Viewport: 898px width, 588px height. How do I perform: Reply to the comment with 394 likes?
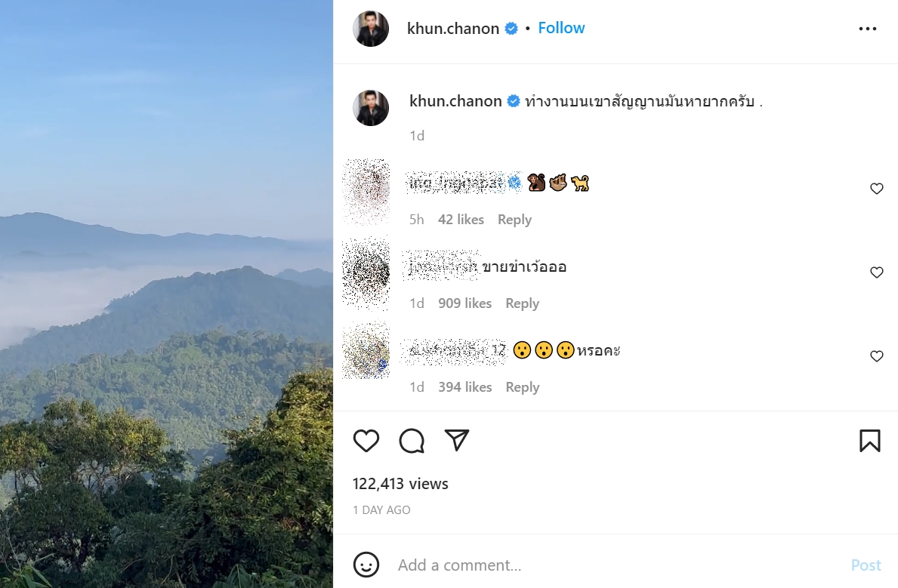click(522, 387)
